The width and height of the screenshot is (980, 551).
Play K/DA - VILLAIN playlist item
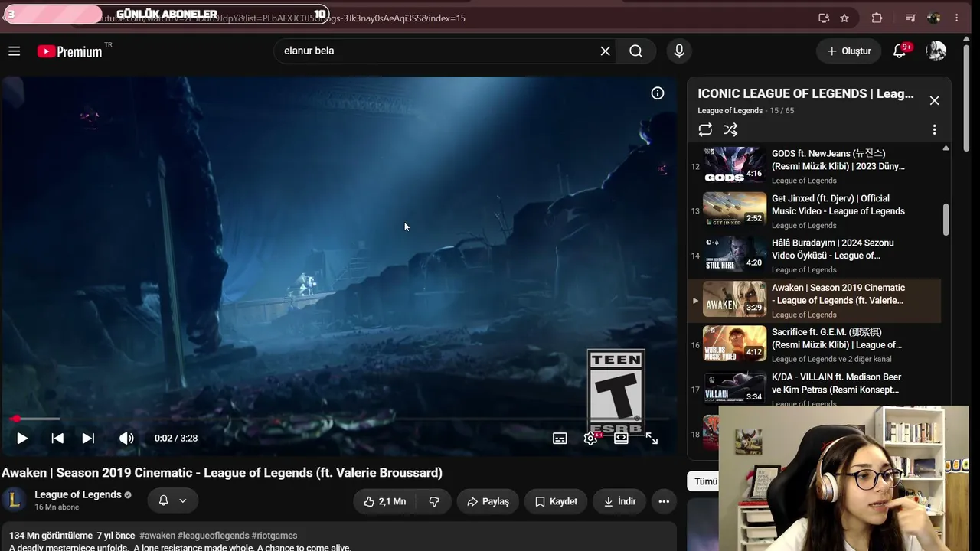815,390
